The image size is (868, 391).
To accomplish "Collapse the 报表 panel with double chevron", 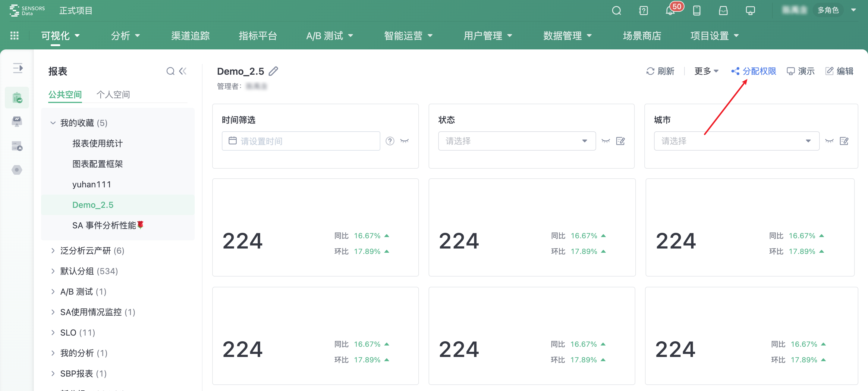I will point(183,71).
